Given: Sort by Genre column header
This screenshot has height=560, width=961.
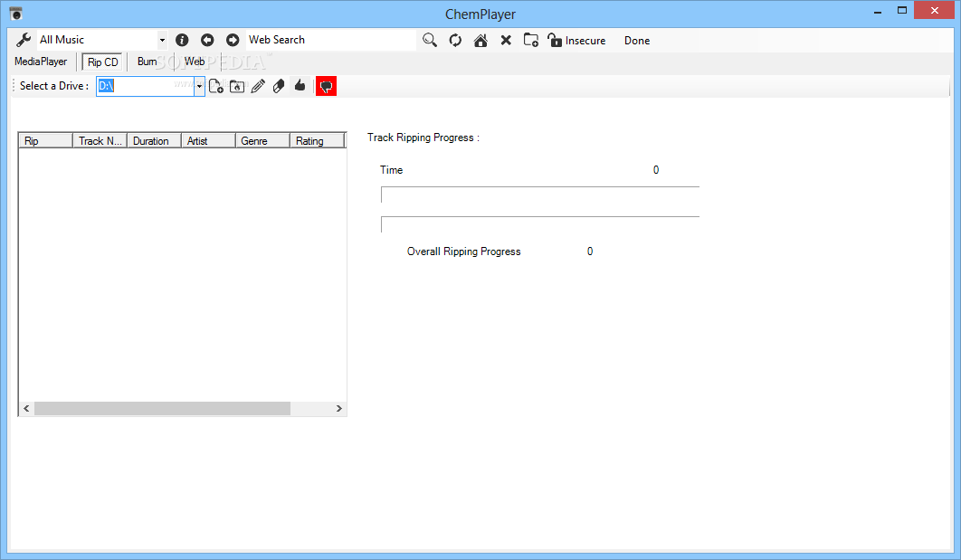Looking at the screenshot, I should [262, 141].
